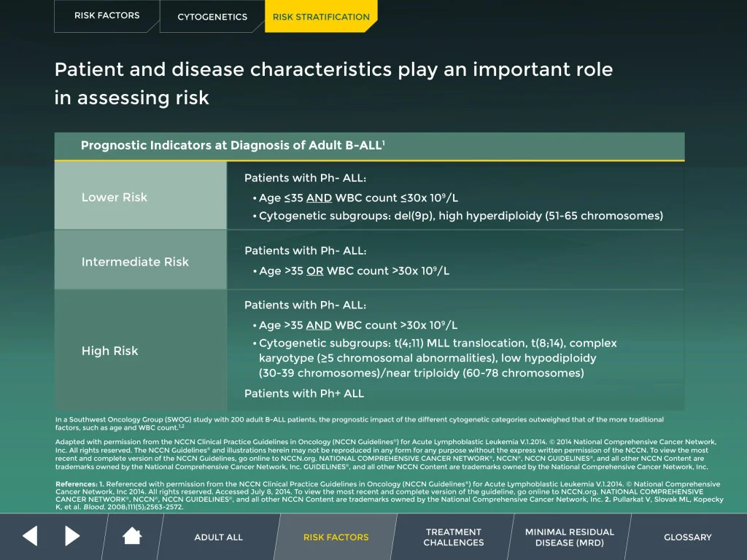This screenshot has width=747, height=560.
Task: Click 'Patients with Ph- ALL:' in Lower Risk row
Action: pos(306,178)
